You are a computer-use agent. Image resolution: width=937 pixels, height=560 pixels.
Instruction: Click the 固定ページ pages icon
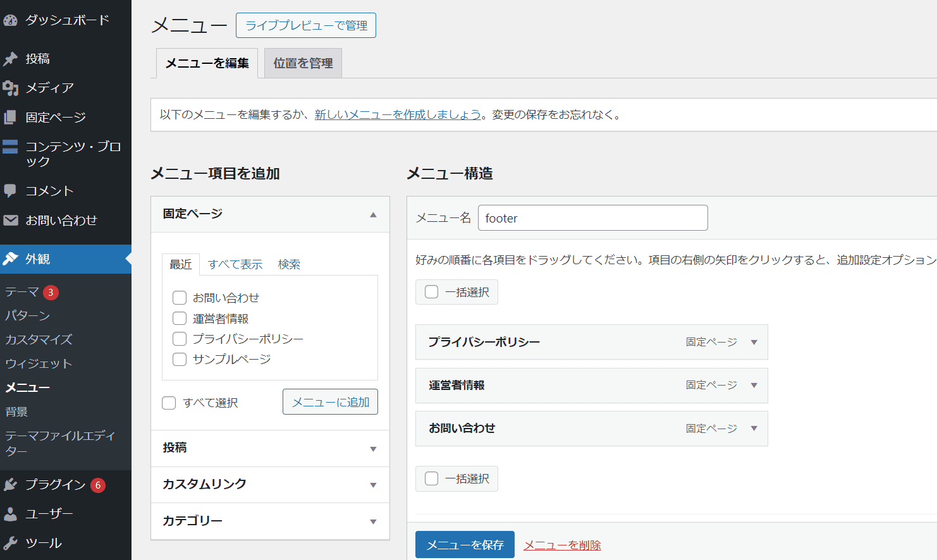10,117
